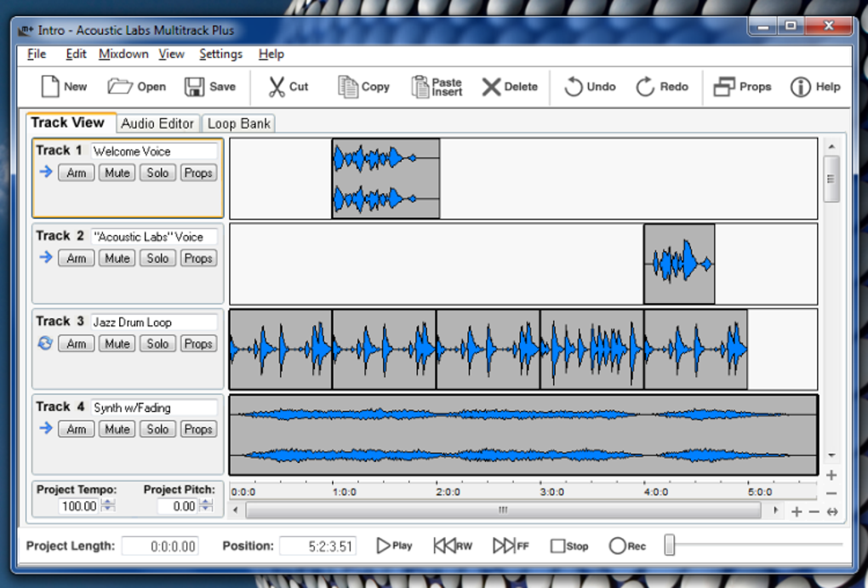Increase Project Pitch with up stepper
This screenshot has height=588, width=868.
(207, 502)
